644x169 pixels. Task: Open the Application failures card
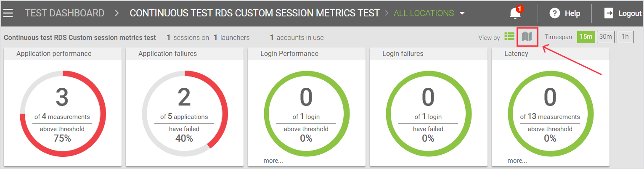click(x=185, y=54)
